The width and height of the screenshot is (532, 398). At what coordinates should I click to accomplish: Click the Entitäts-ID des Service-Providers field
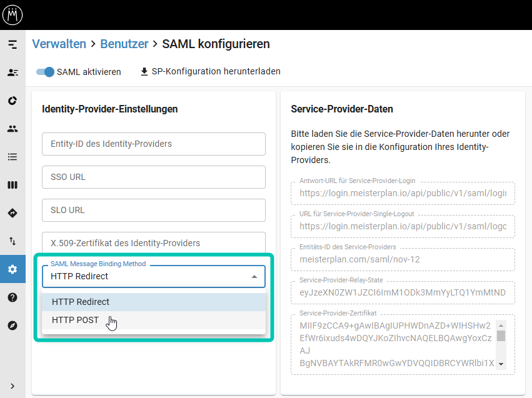coord(403,259)
